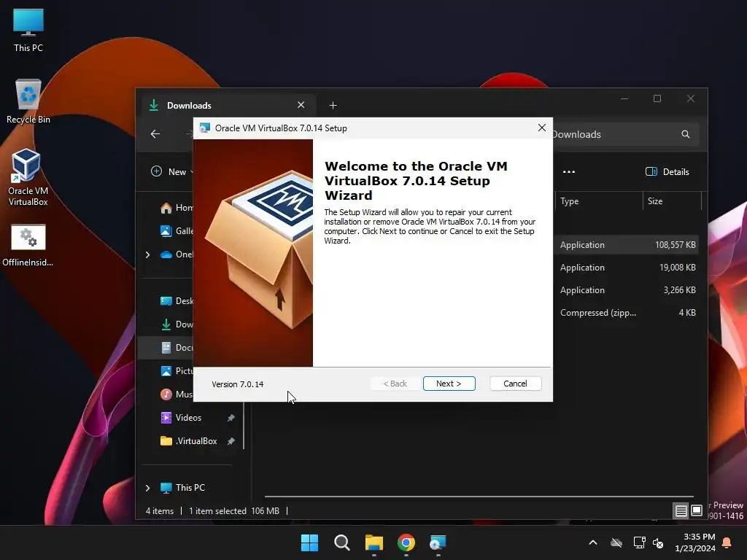Open the .VirtualBox pinned folder
This screenshot has height=560, width=747.
(x=189, y=441)
